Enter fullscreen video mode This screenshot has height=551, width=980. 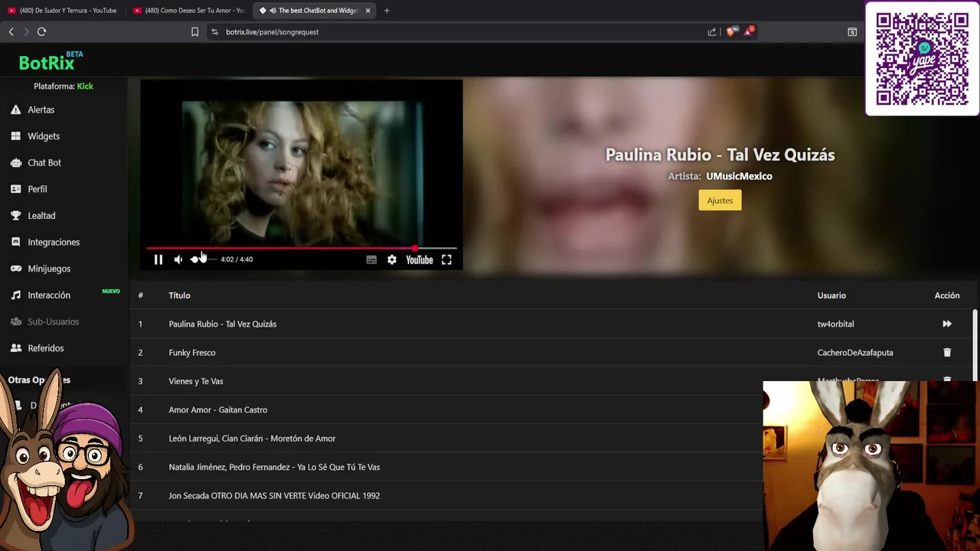(x=446, y=259)
